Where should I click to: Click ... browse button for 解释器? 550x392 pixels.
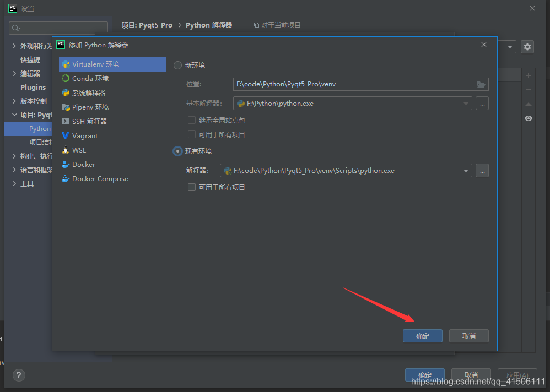[482, 171]
